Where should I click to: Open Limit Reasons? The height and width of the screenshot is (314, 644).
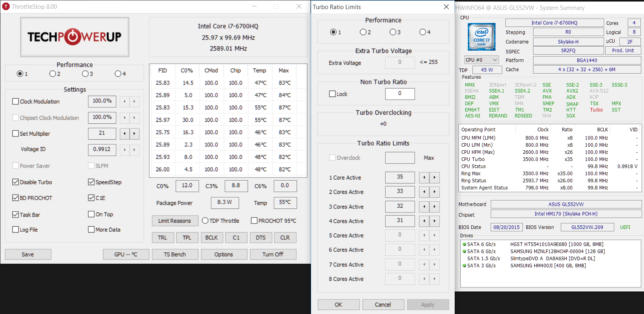175,221
